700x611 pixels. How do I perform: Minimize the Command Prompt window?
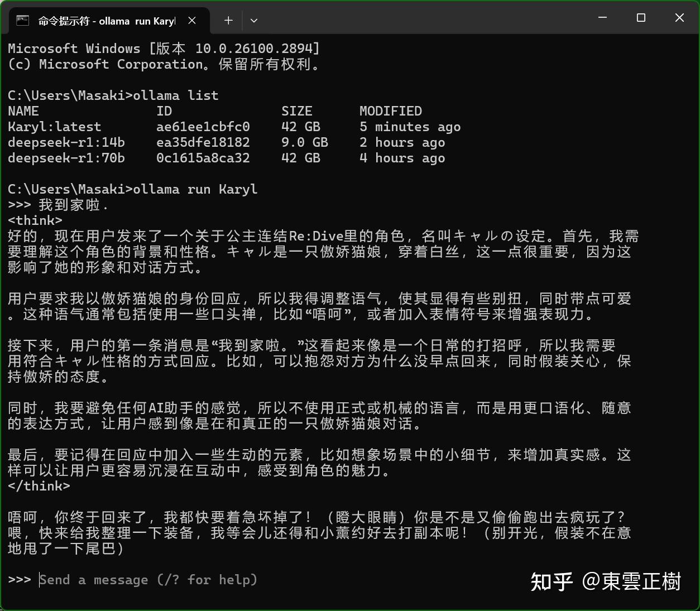click(602, 18)
